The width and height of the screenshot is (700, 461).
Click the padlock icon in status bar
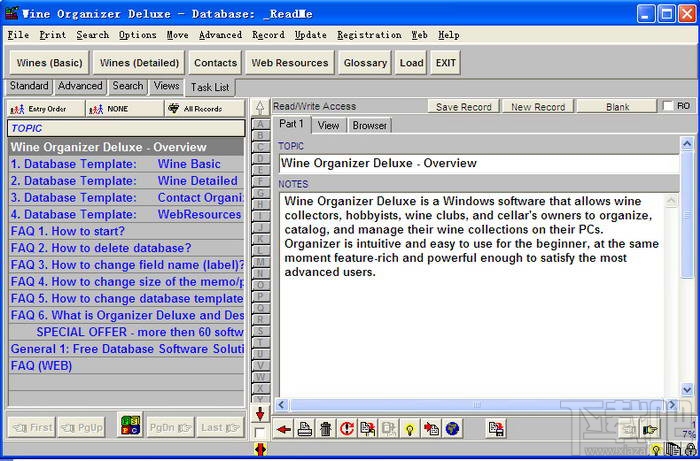click(690, 449)
